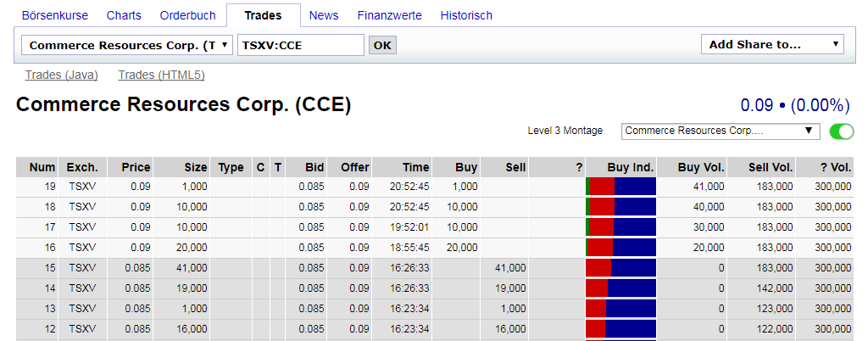The image size is (868, 341).
Task: Open the Trades (HTML5) link
Action: click(161, 75)
